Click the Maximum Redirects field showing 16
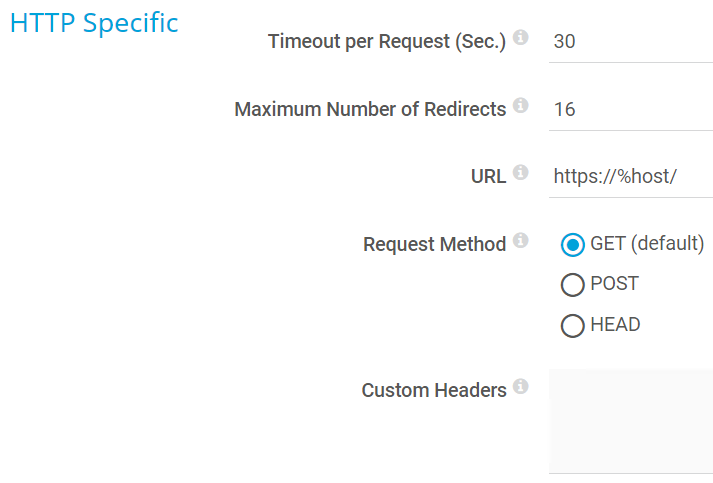Image resolution: width=713 pixels, height=483 pixels. [630, 109]
